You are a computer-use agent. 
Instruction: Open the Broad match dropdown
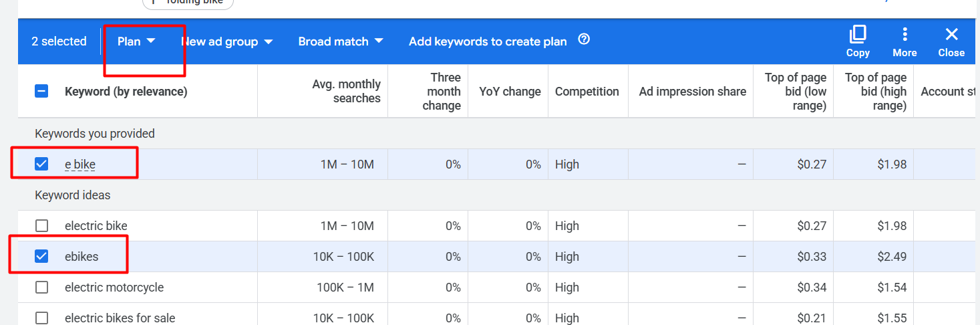pyautogui.click(x=341, y=41)
